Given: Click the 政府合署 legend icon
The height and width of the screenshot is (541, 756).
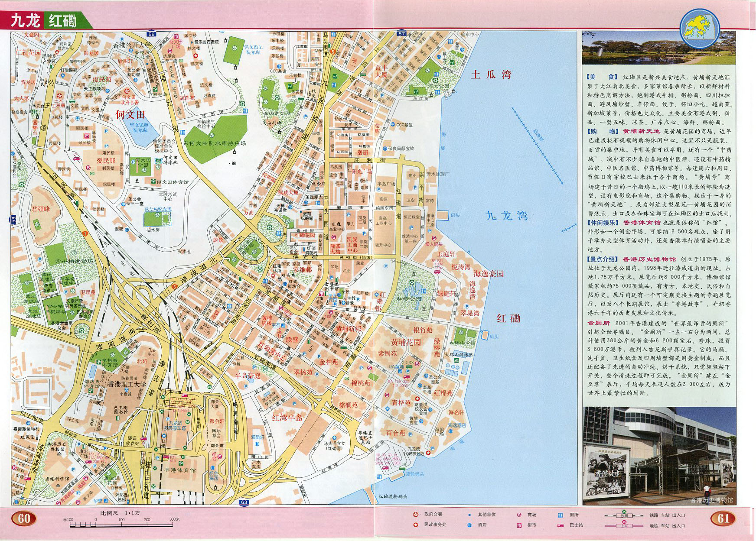Looking at the screenshot, I should tap(416, 515).
